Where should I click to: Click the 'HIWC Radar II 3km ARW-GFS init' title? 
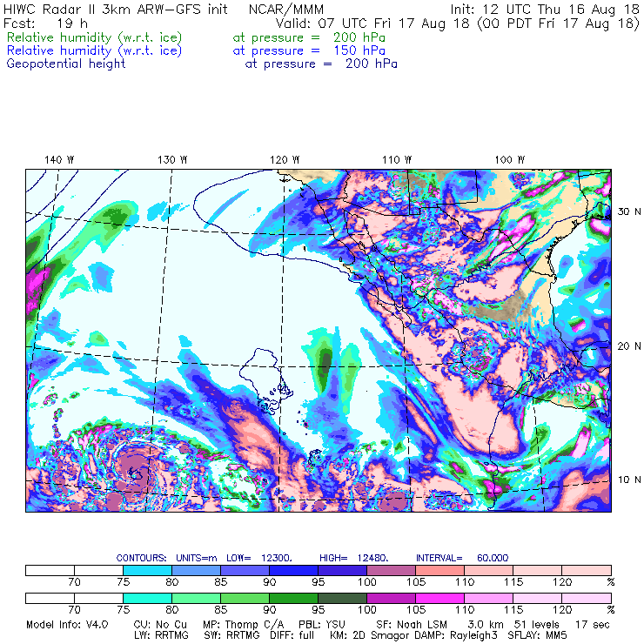(x=116, y=10)
